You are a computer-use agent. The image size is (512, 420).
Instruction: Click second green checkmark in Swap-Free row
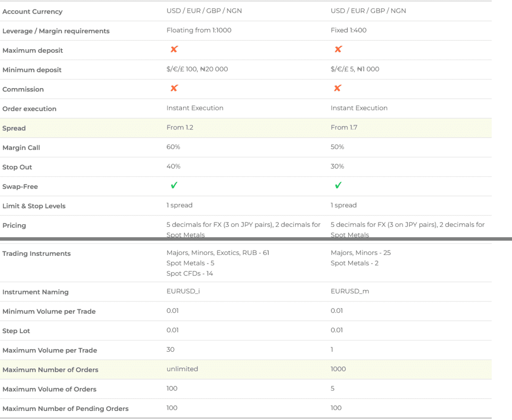[x=338, y=185]
